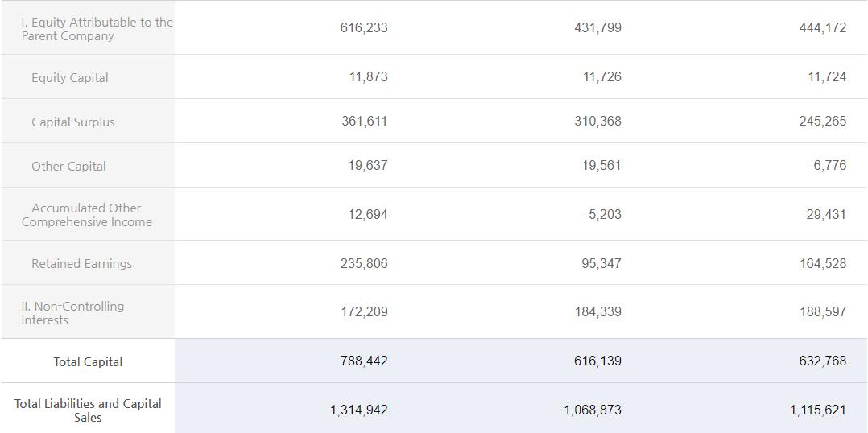
Task: Select Capital Surplus value 310,368
Action: (597, 122)
